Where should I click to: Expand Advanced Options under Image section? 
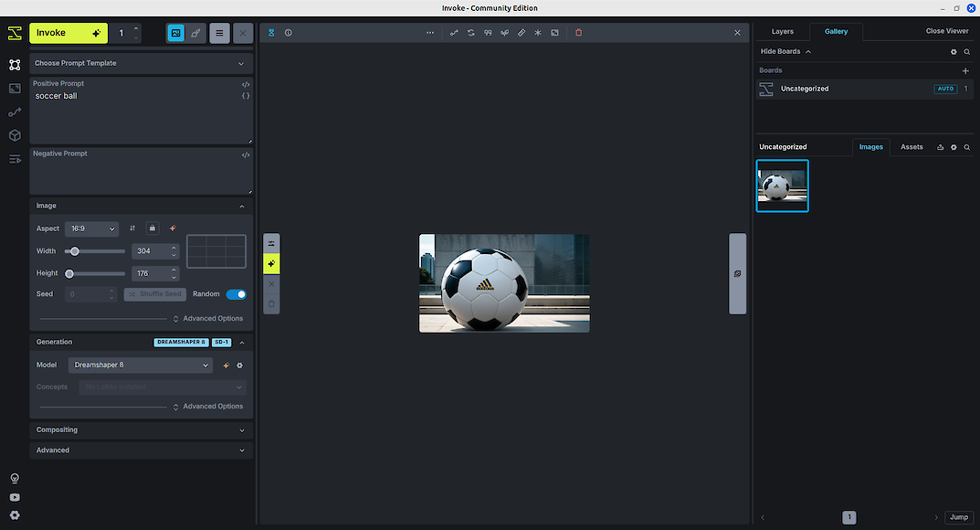[208, 319]
